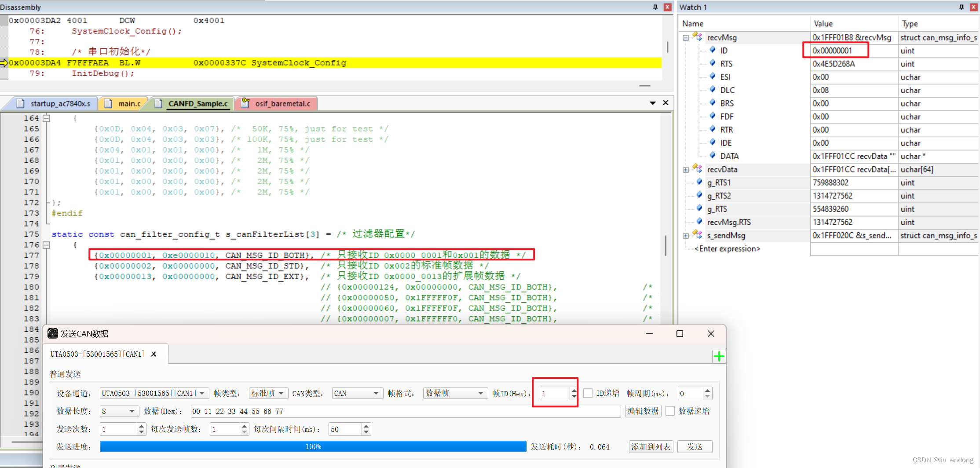
Task: Click the 发送进度 progress bar
Action: 313,446
